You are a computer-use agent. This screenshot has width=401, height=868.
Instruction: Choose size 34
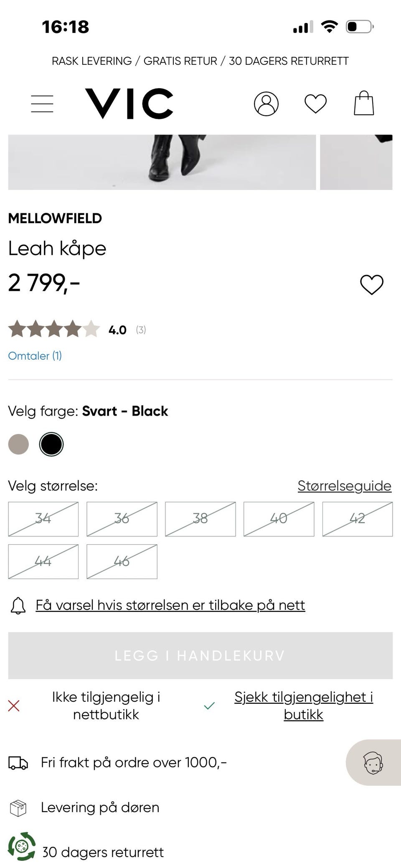coord(43,519)
